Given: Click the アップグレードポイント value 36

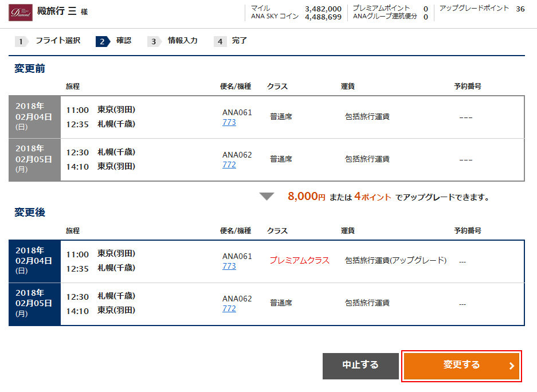Looking at the screenshot, I should 520,9.
